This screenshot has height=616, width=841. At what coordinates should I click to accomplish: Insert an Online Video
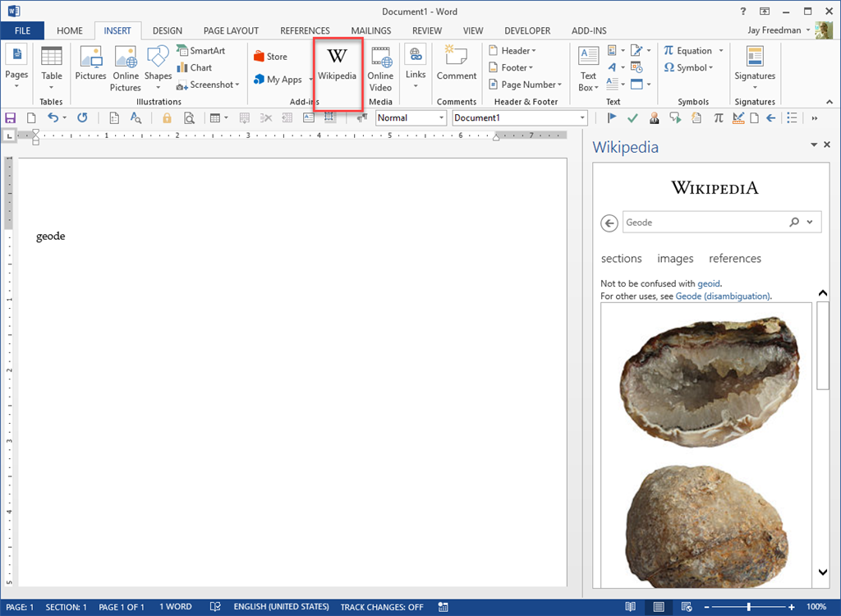380,68
